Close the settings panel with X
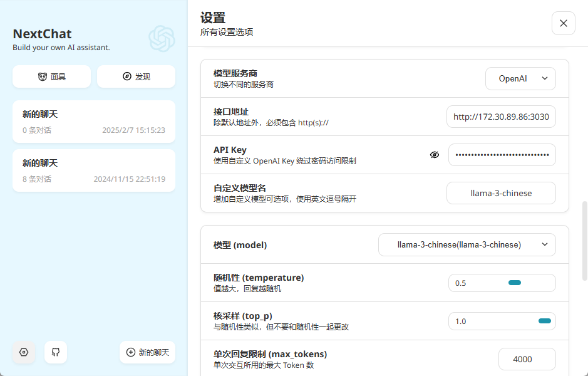 563,23
